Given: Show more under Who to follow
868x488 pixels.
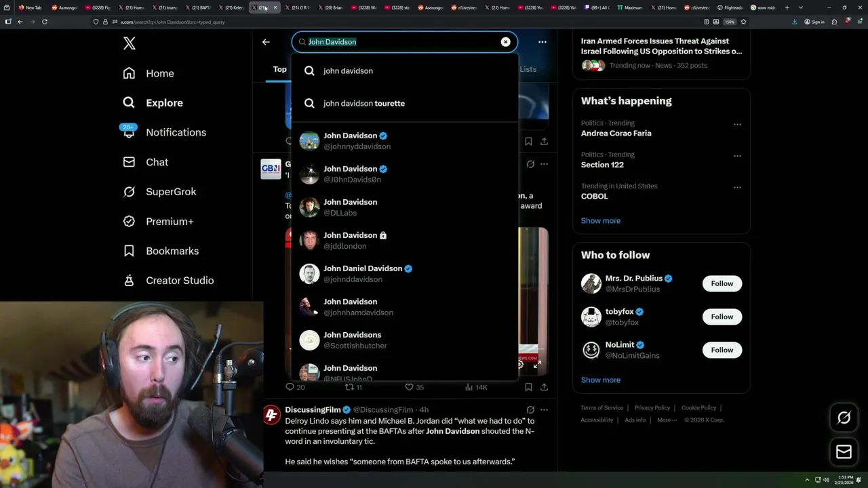Looking at the screenshot, I should tap(600, 380).
